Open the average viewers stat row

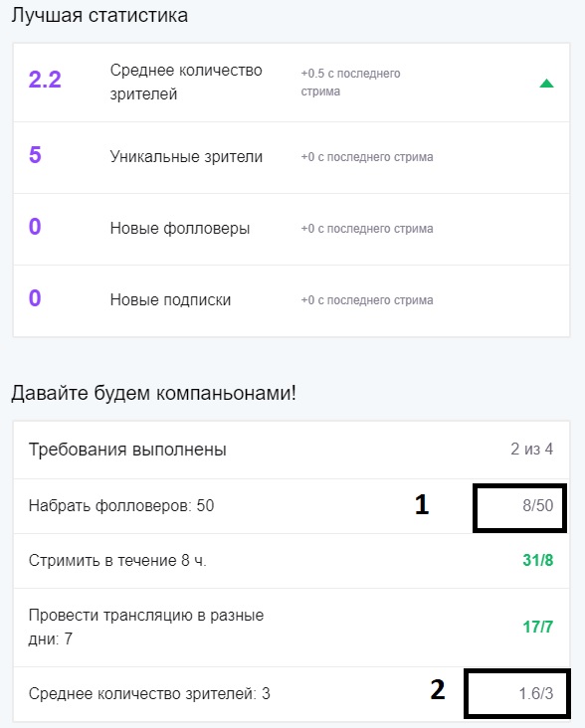point(292,83)
